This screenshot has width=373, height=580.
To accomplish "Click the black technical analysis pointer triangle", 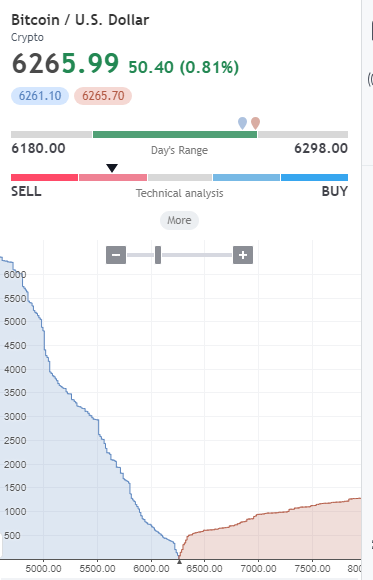I will pyautogui.click(x=112, y=168).
